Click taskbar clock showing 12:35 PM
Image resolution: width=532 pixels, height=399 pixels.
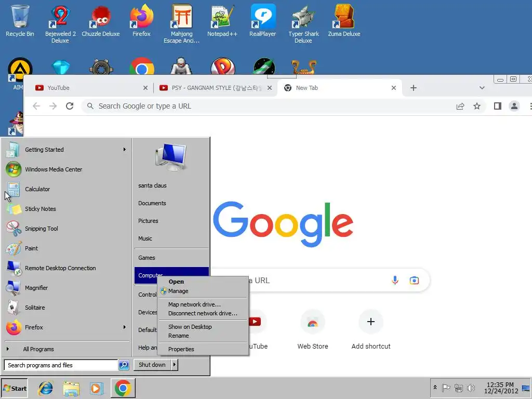pyautogui.click(x=500, y=388)
